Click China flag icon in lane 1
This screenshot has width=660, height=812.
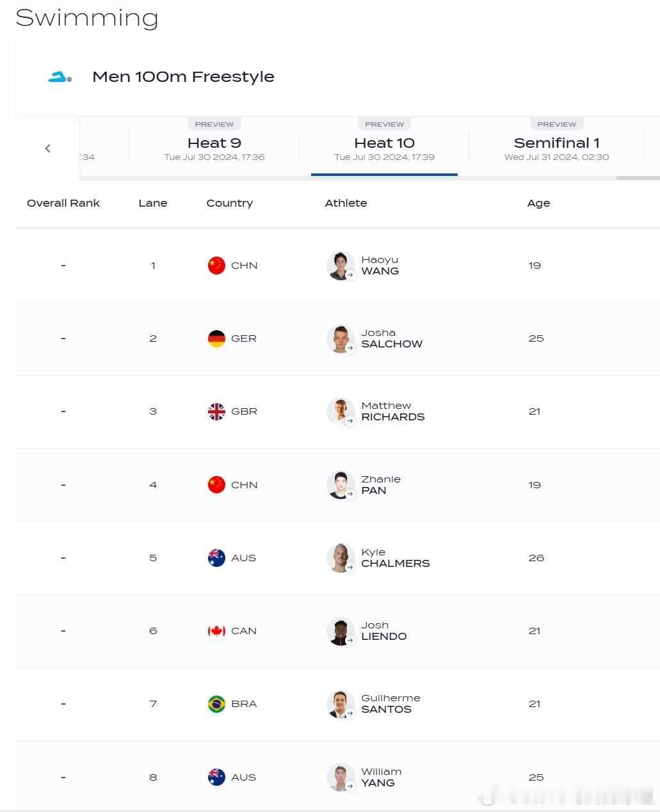click(216, 266)
